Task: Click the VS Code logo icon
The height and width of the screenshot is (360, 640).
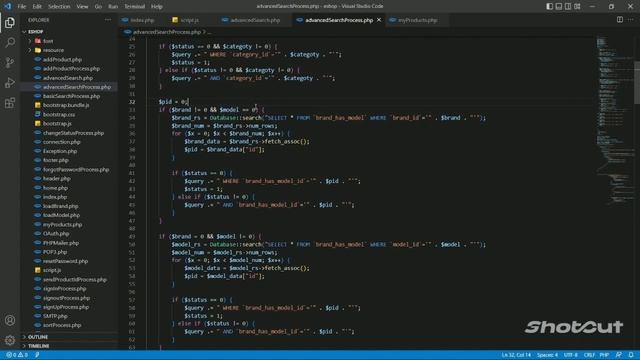Action: [x=7, y=6]
